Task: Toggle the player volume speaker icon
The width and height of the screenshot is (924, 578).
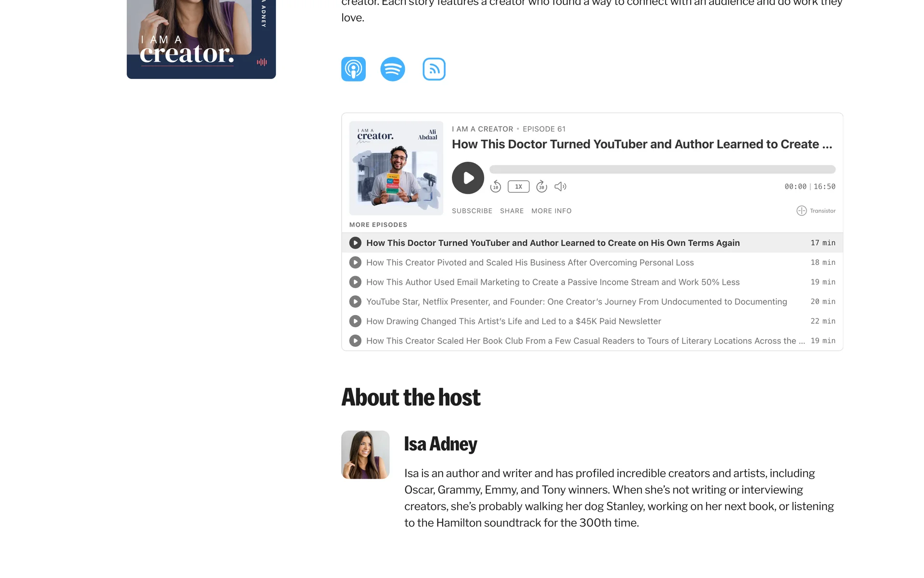Action: (x=560, y=186)
